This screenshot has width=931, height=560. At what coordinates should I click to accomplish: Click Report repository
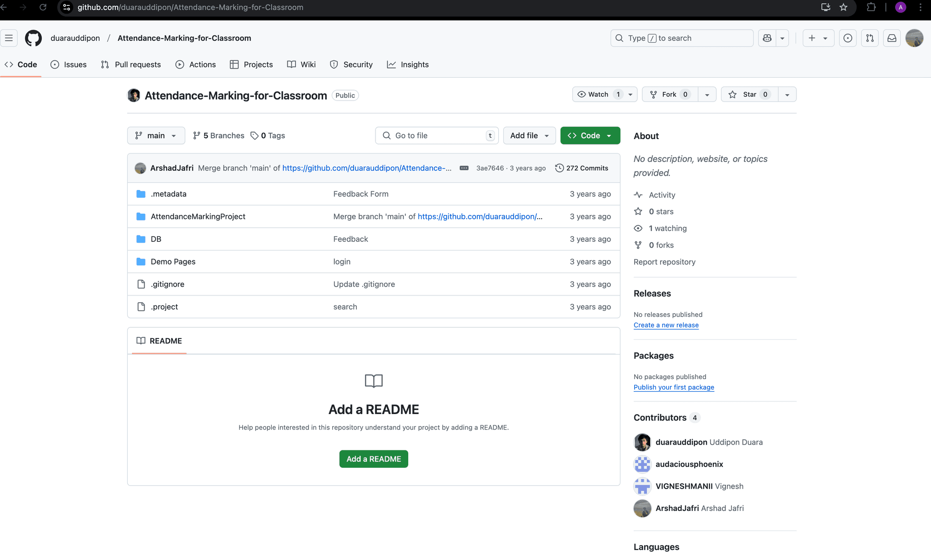click(x=665, y=262)
